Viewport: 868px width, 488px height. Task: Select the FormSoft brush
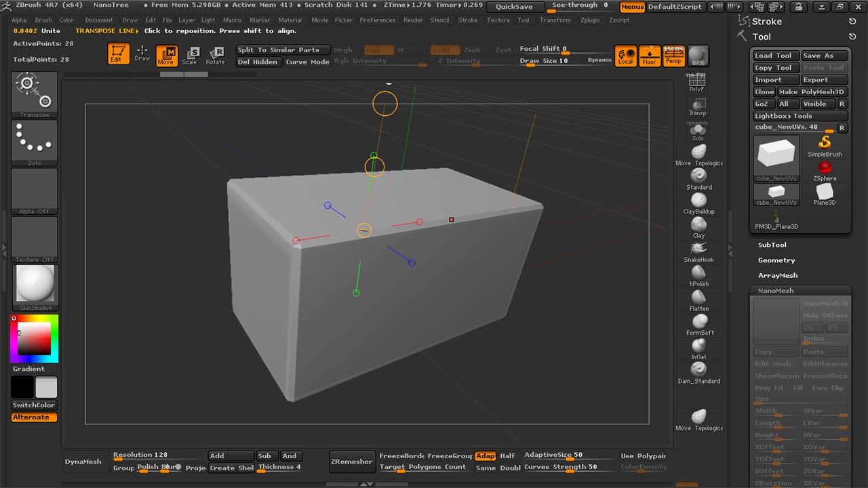pyautogui.click(x=699, y=324)
